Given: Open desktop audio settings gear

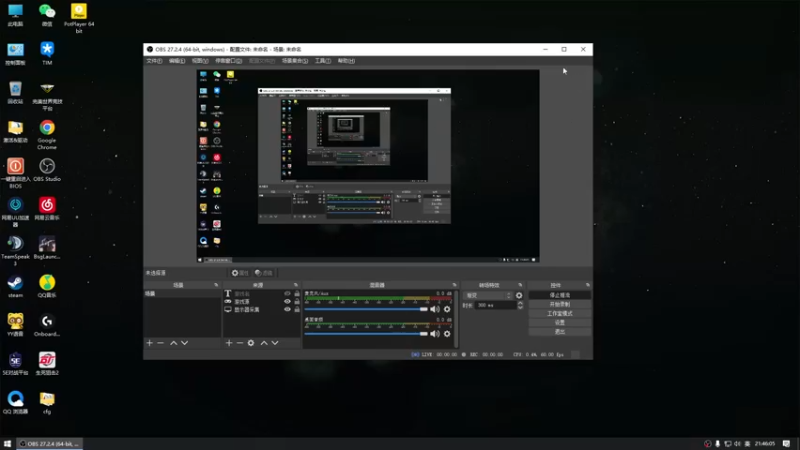Looking at the screenshot, I should [x=447, y=334].
